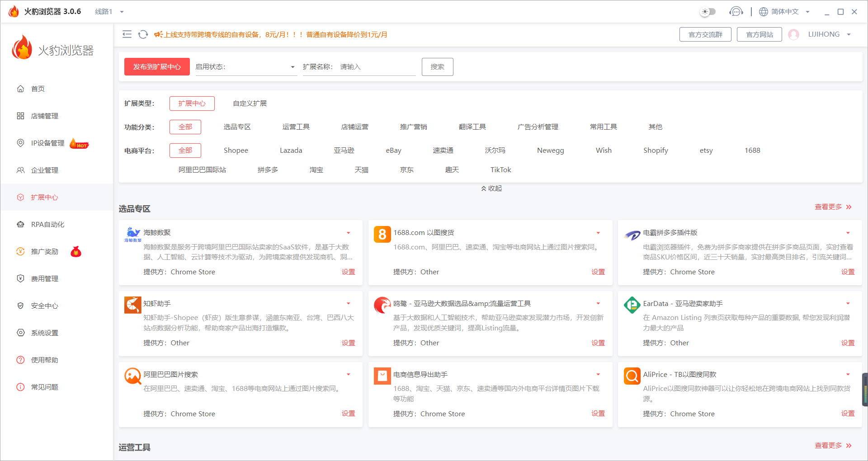Click the 搜索 search button
Screen dimensions: 868x461
pos(437,67)
